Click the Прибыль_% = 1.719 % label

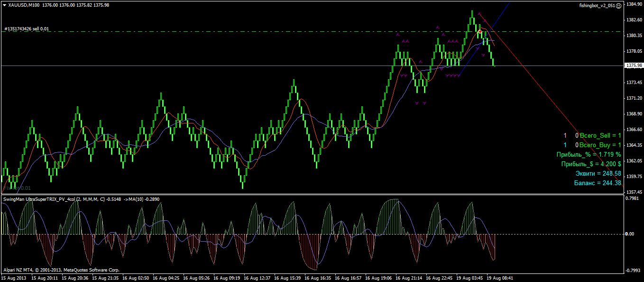tap(589, 155)
